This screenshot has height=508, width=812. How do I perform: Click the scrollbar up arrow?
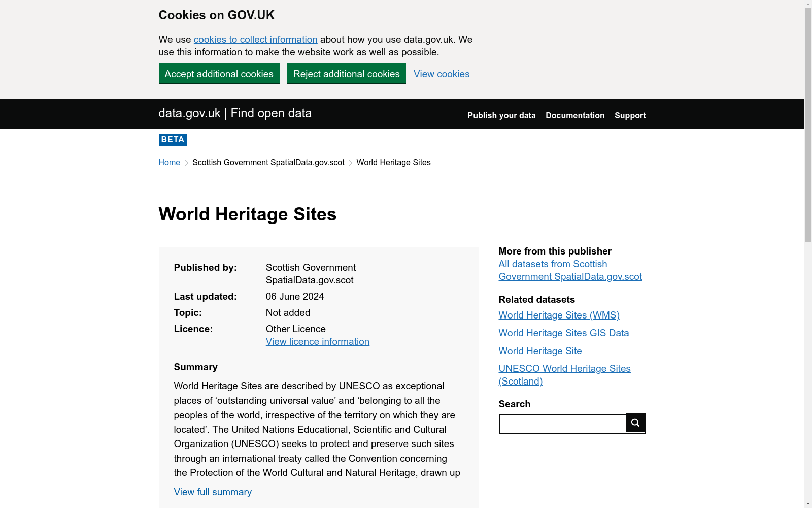(808, 4)
